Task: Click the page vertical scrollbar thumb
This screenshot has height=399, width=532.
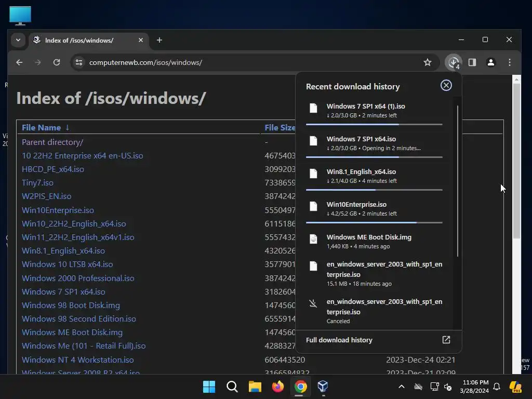Action: pyautogui.click(x=516, y=161)
